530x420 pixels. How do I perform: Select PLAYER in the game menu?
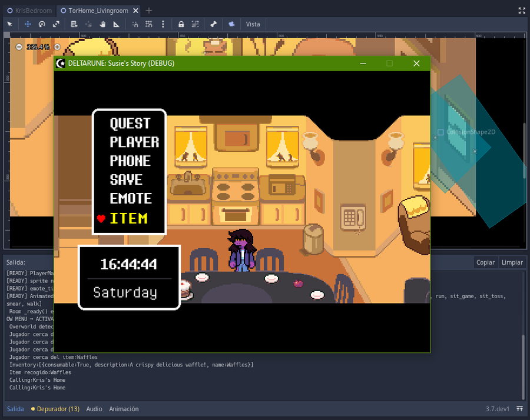(x=134, y=142)
